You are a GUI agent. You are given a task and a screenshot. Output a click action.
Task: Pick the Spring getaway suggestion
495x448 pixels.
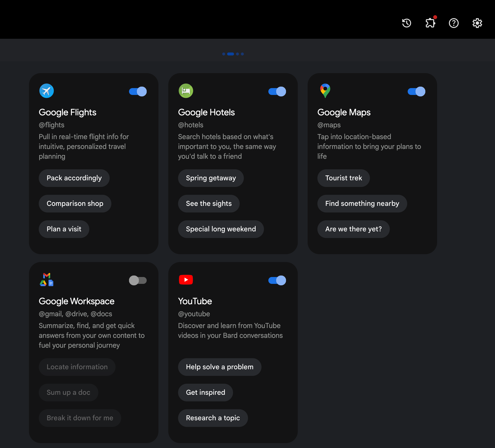point(211,178)
